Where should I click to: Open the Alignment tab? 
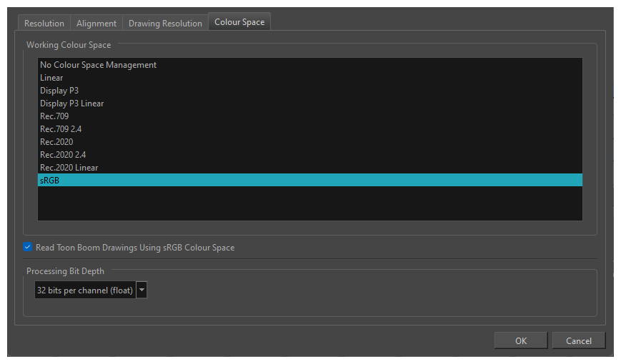point(96,23)
